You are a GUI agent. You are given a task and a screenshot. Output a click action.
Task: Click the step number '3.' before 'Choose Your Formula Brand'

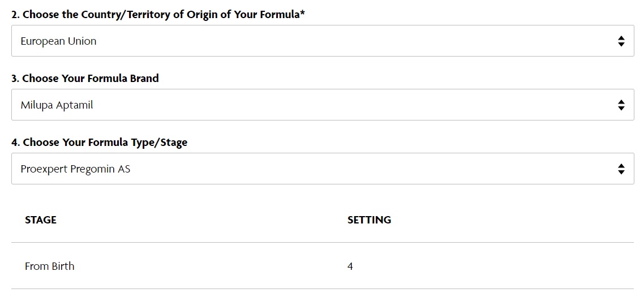point(16,79)
